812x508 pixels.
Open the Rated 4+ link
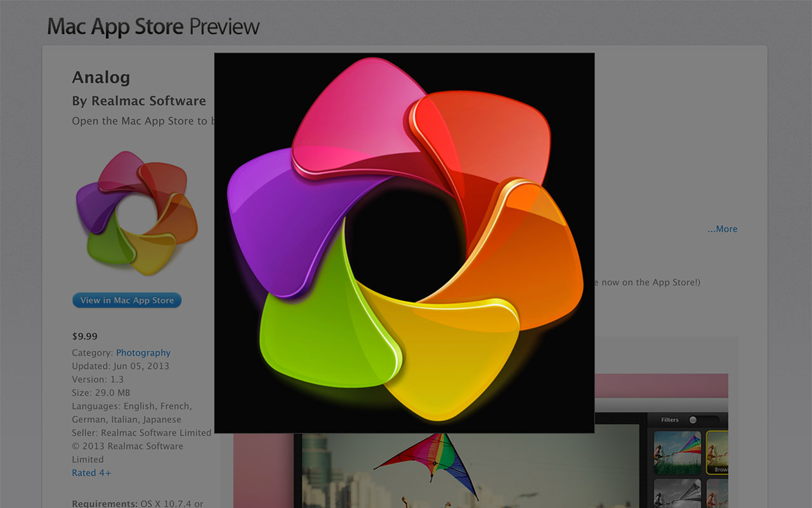click(x=91, y=472)
